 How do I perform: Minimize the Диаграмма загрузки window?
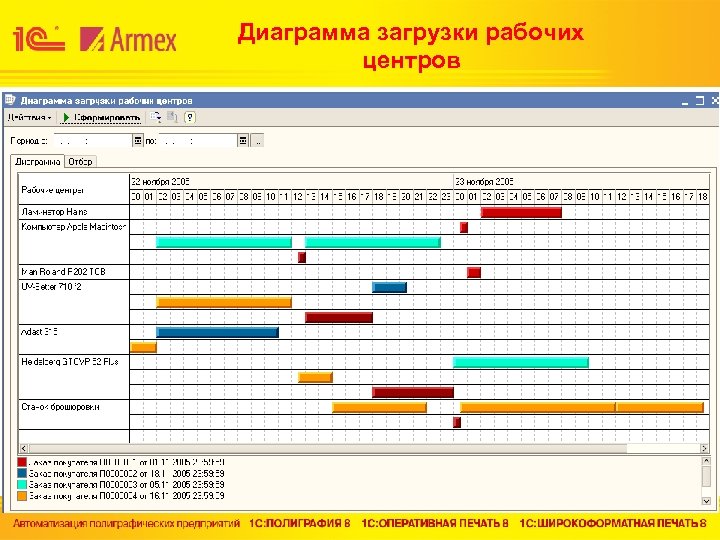click(685, 101)
